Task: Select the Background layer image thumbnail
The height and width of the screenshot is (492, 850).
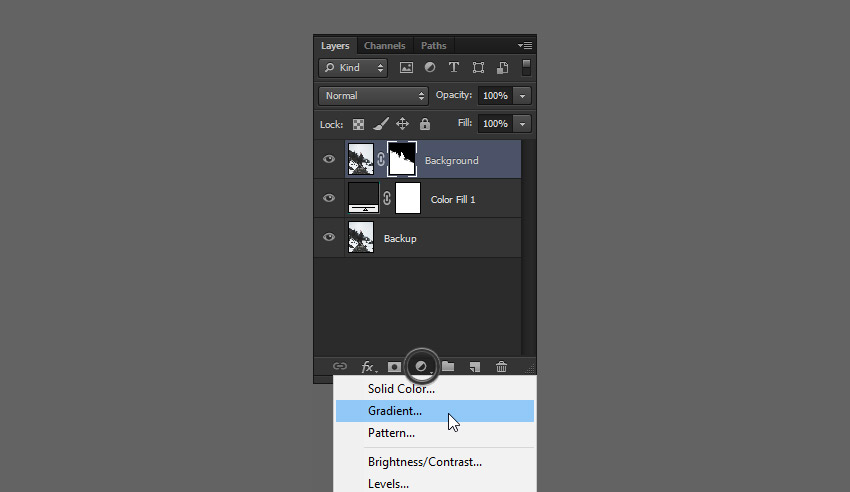Action: click(361, 159)
